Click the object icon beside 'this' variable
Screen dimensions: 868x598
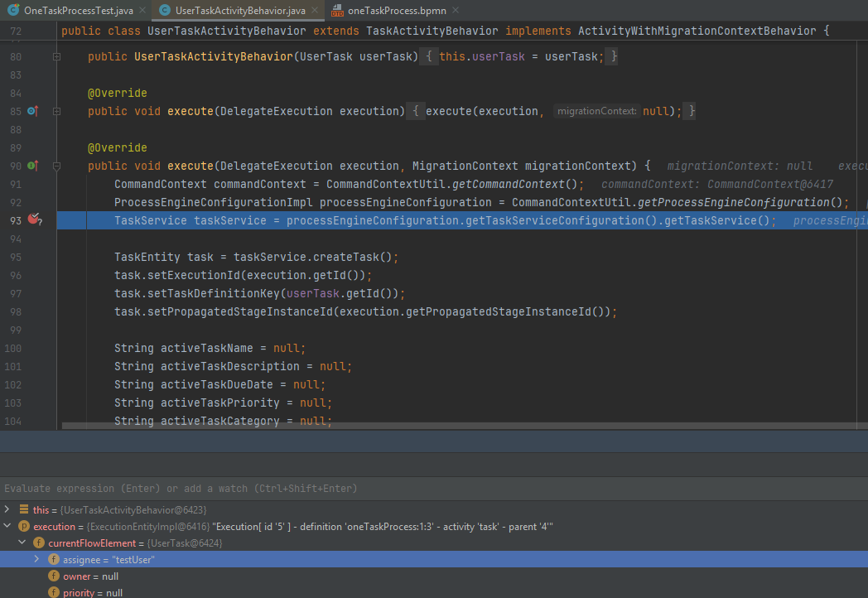coord(24,509)
